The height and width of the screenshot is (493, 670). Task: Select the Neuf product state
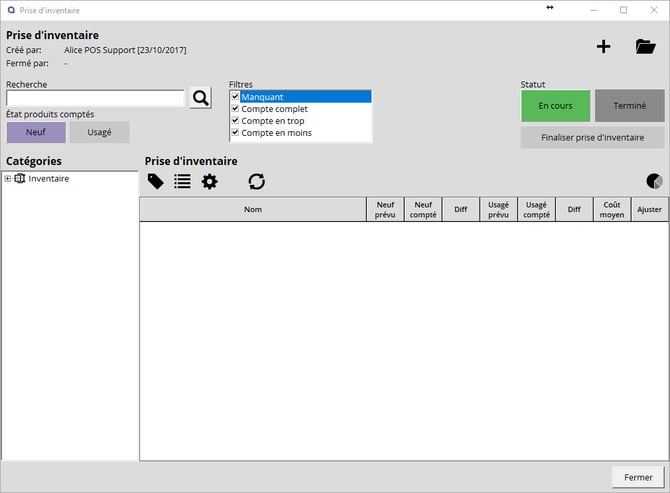(36, 132)
